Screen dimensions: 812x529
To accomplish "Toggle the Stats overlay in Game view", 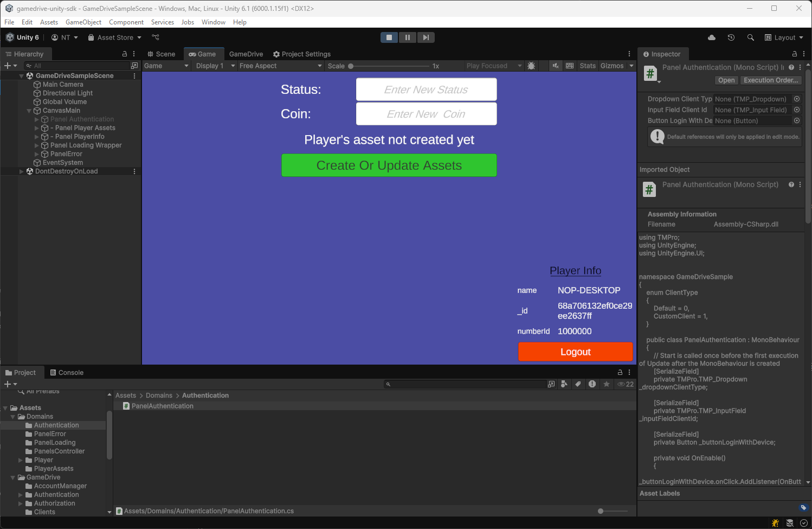I will tap(588, 65).
